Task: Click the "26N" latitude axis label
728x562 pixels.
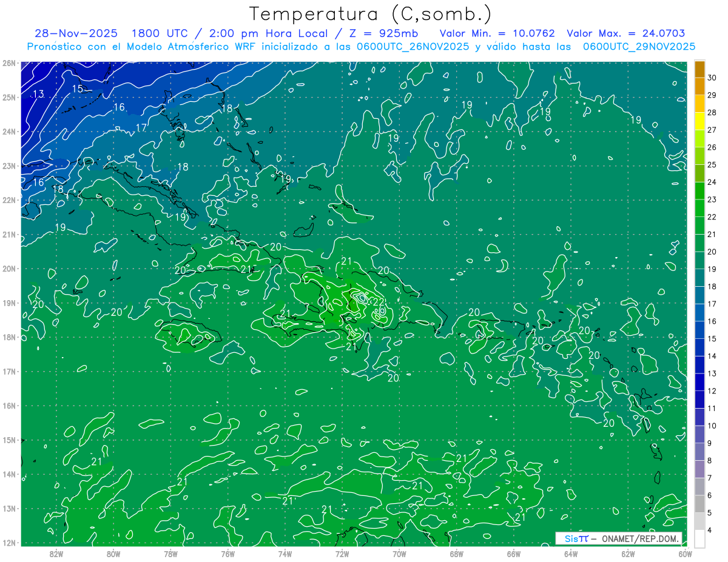Action: point(8,63)
